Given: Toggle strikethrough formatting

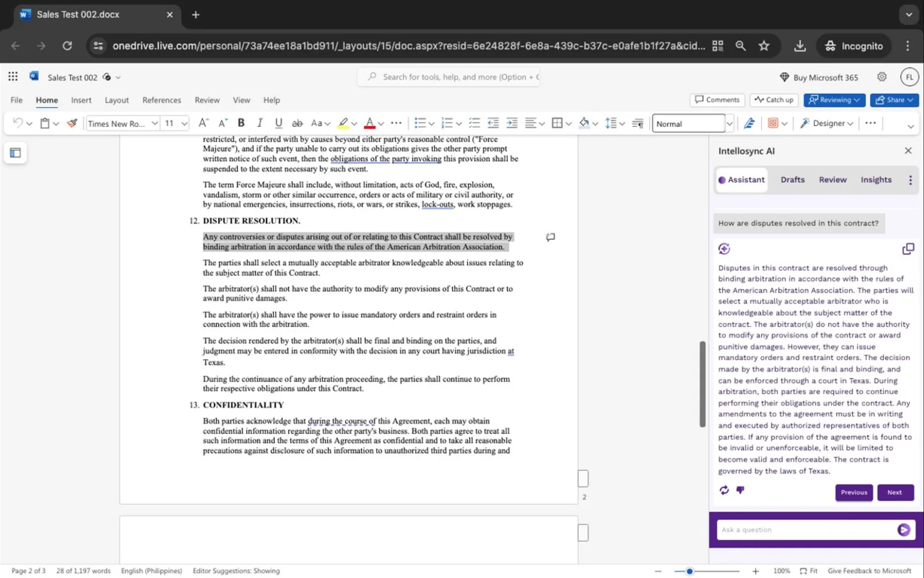Looking at the screenshot, I should tap(297, 123).
